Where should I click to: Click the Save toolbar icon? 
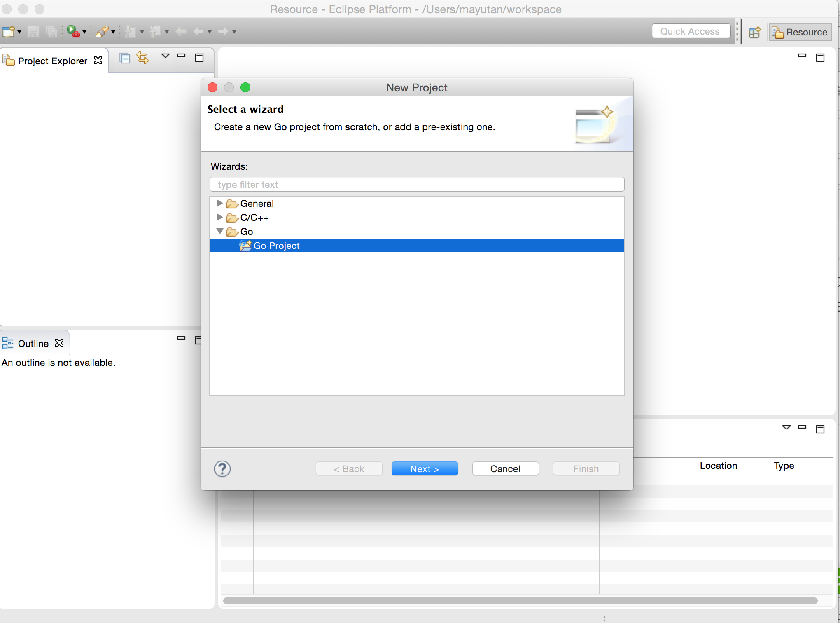33,31
